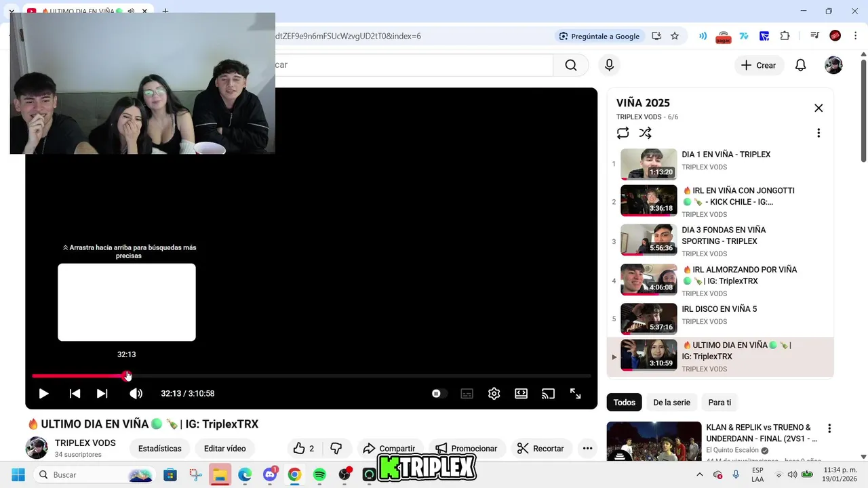Open Chrome extensions puzzle icon
868x488 pixels.
[x=785, y=36]
